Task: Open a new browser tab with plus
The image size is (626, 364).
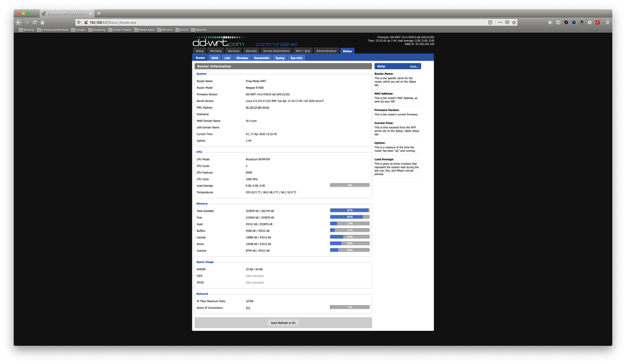Action: point(98,13)
